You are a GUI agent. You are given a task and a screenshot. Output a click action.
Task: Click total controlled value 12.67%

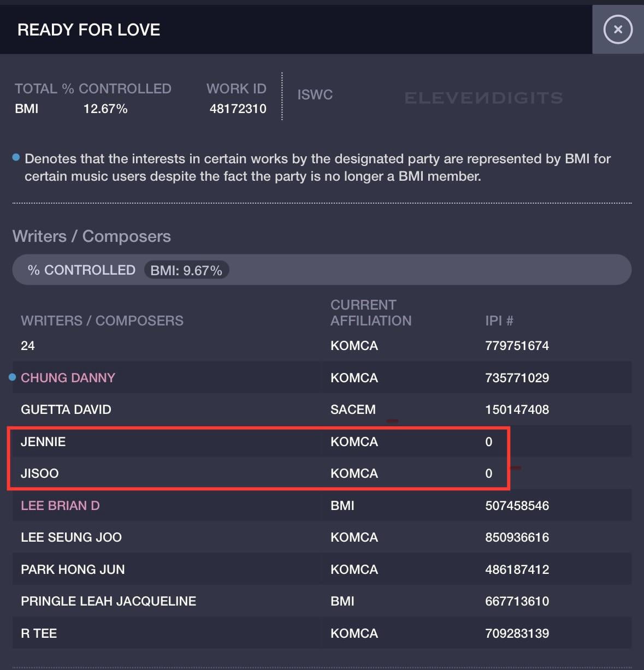pyautogui.click(x=105, y=109)
